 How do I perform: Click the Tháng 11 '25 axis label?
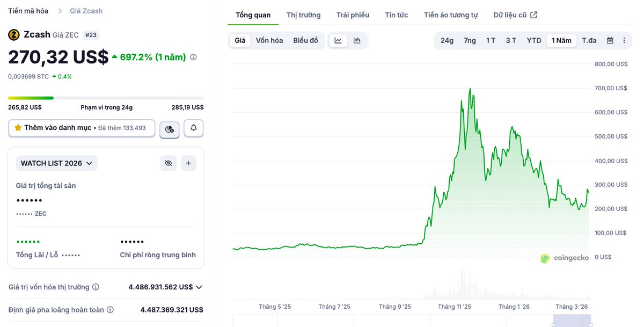(455, 307)
